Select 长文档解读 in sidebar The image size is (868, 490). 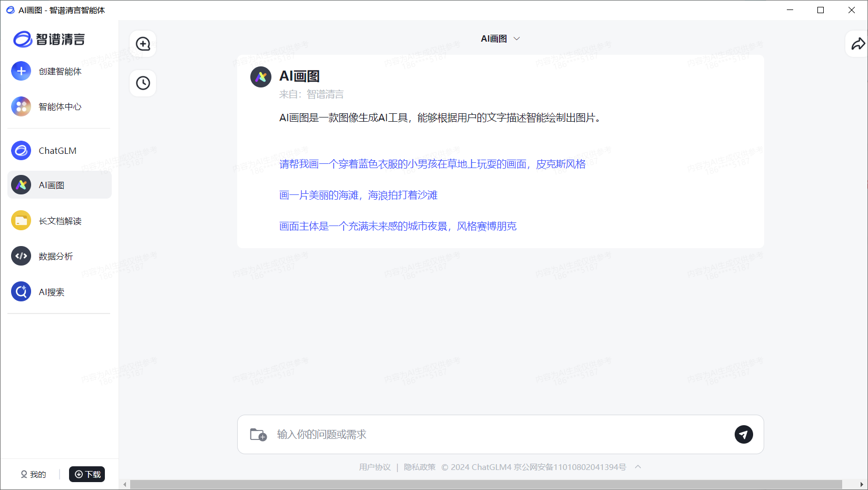(60, 221)
